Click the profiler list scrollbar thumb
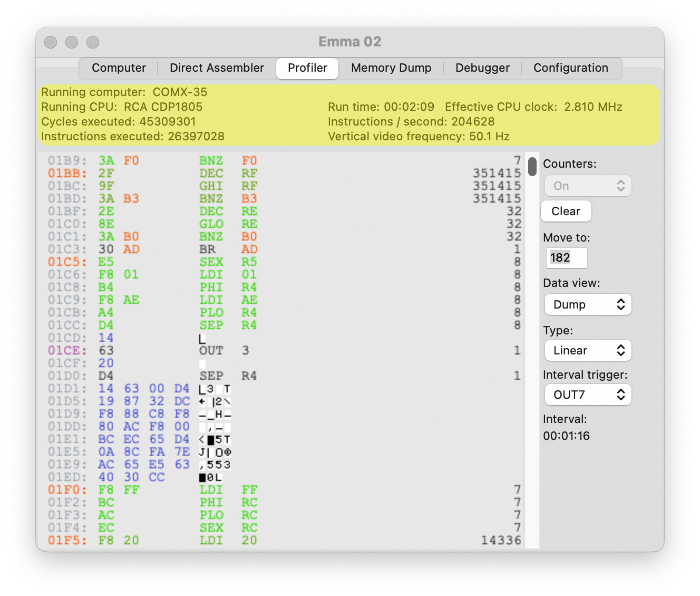This screenshot has width=700, height=596. 532,167
